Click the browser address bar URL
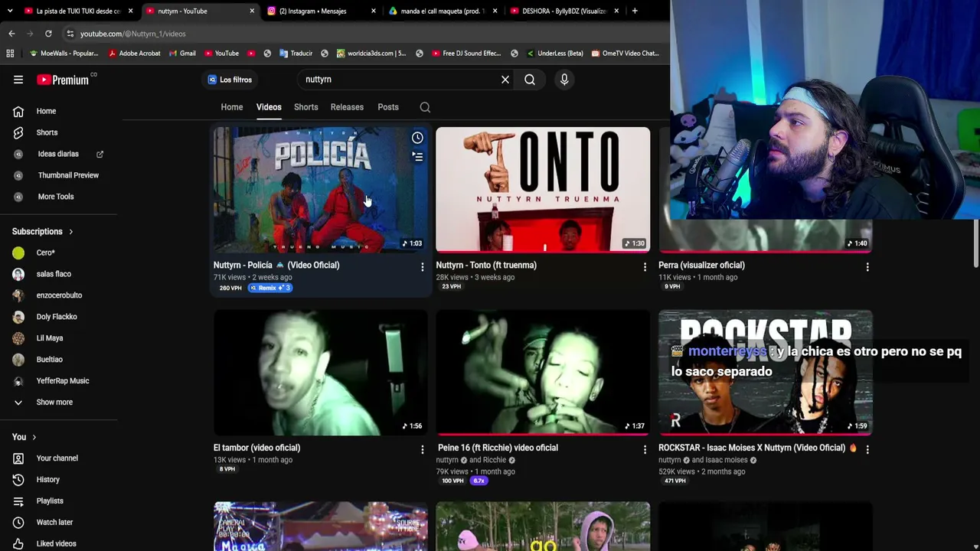The height and width of the screenshot is (551, 980). coord(133,34)
